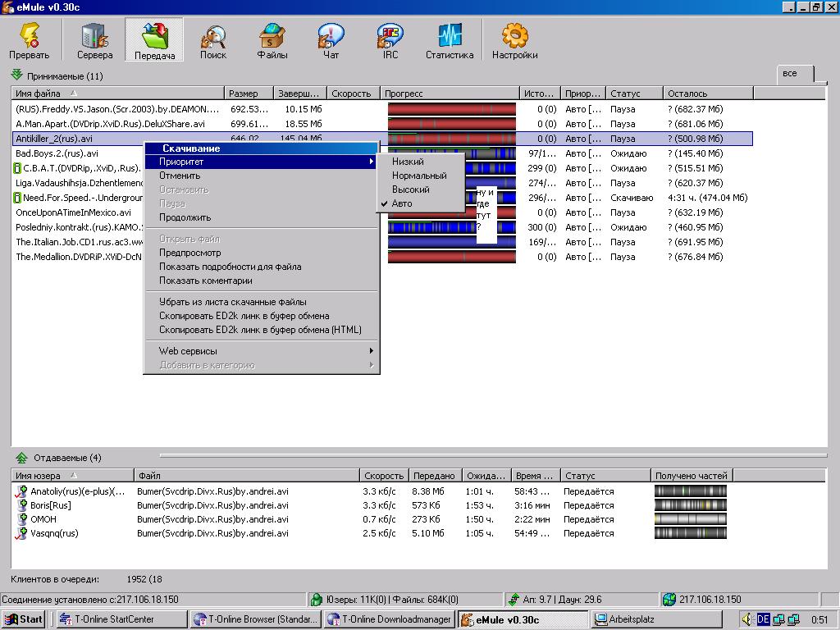Click progress bar of The.Medallion download
This screenshot has width=840, height=630.
452,257
